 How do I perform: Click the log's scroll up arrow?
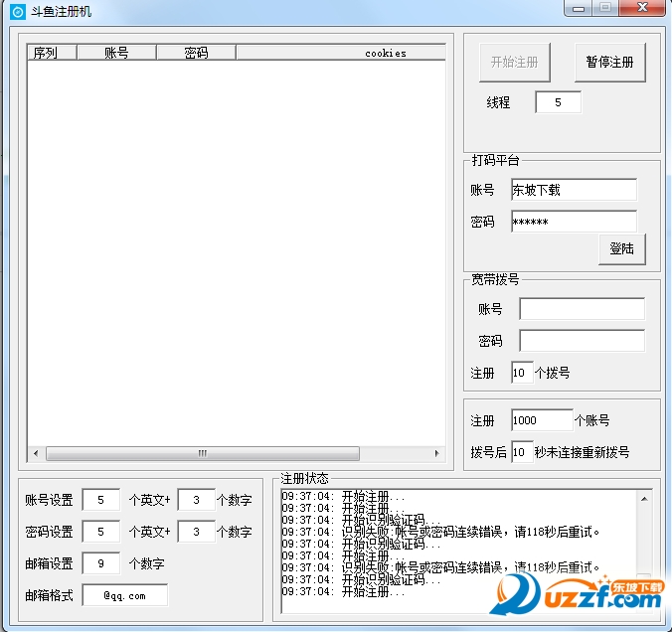644,499
